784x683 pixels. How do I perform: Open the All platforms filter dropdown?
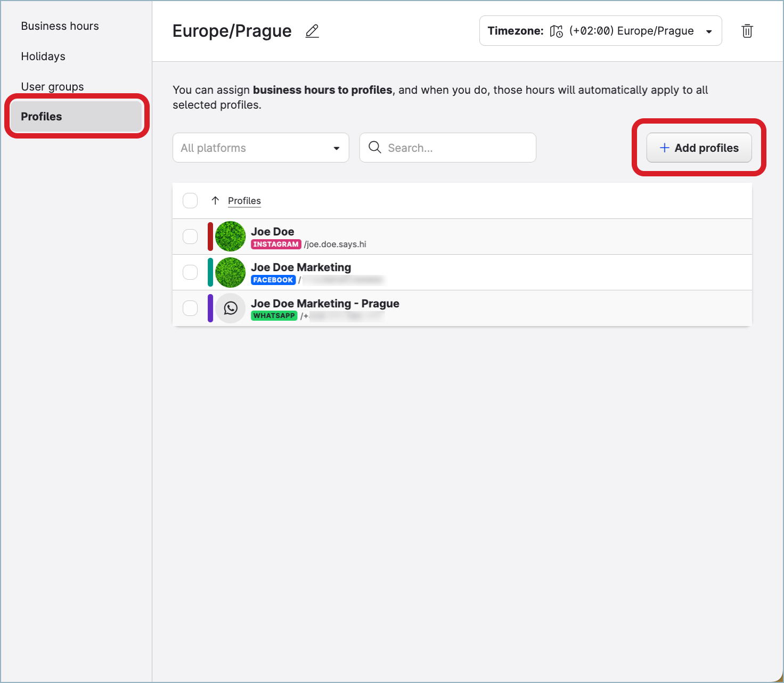click(x=260, y=148)
